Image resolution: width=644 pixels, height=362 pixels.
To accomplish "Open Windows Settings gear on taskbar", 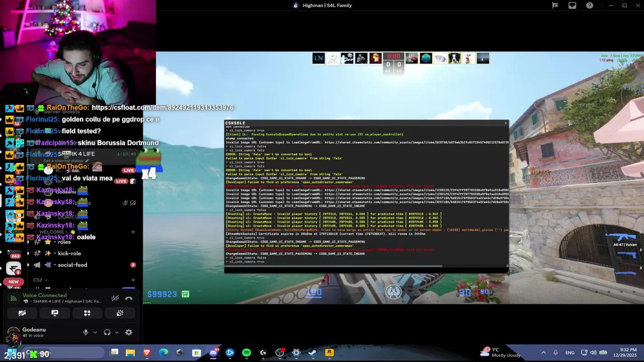I will 296,353.
